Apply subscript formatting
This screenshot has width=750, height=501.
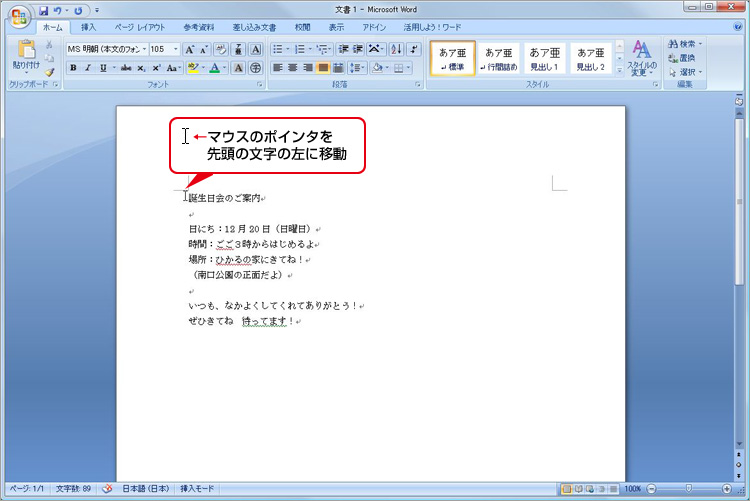141,68
